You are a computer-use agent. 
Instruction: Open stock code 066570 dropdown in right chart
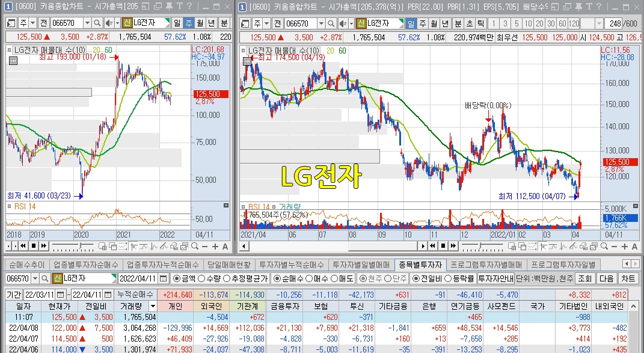point(321,23)
